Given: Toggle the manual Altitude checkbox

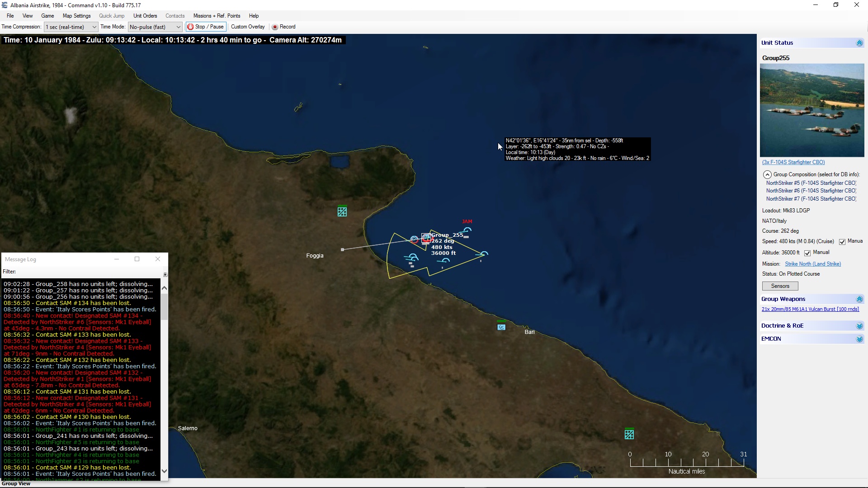Looking at the screenshot, I should (807, 253).
